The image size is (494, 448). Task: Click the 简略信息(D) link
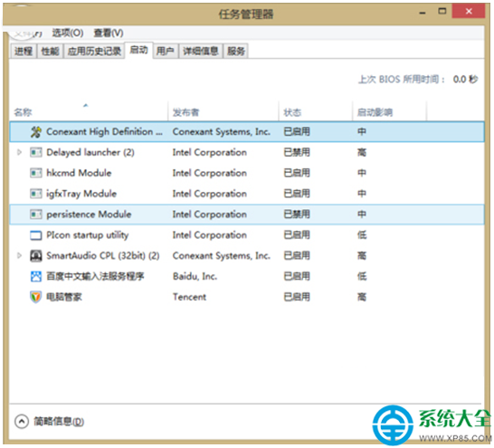59,422
